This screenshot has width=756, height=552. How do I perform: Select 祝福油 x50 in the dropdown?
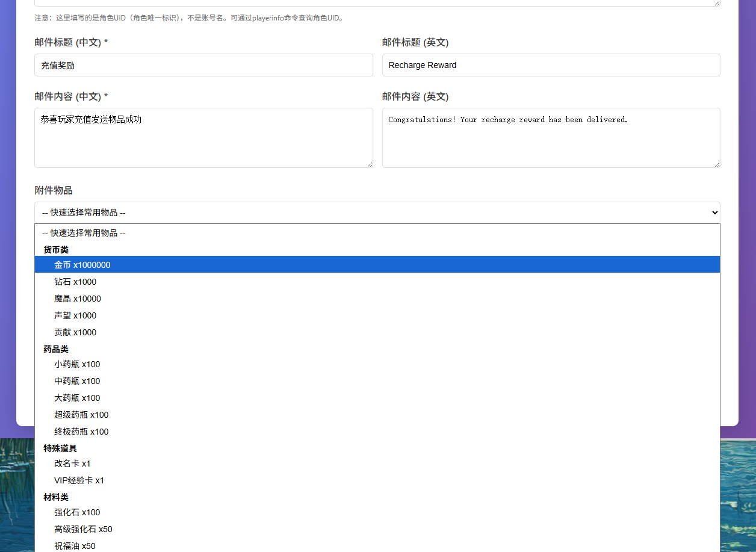pos(75,546)
